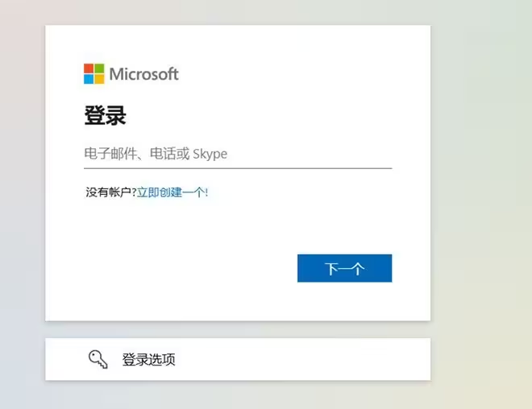Screen dimensions: 532x409
Task: Click the underline of the email field
Action: (x=238, y=168)
